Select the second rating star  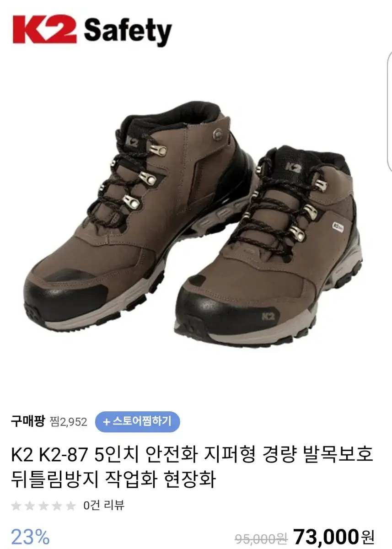tap(30, 506)
